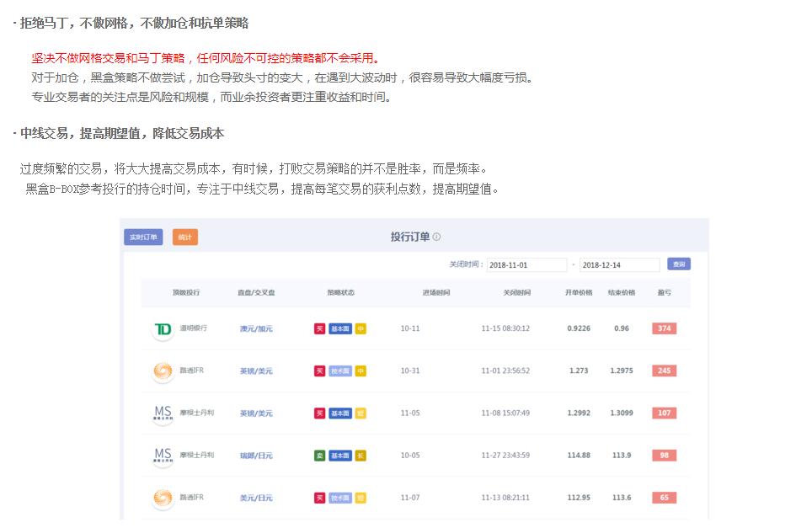Select close time 11-27 23:43:59
The width and height of the screenshot is (812, 528).
tap(505, 456)
